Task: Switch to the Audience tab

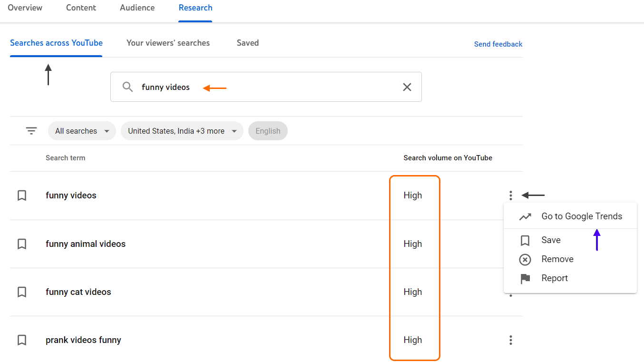Action: click(x=137, y=8)
